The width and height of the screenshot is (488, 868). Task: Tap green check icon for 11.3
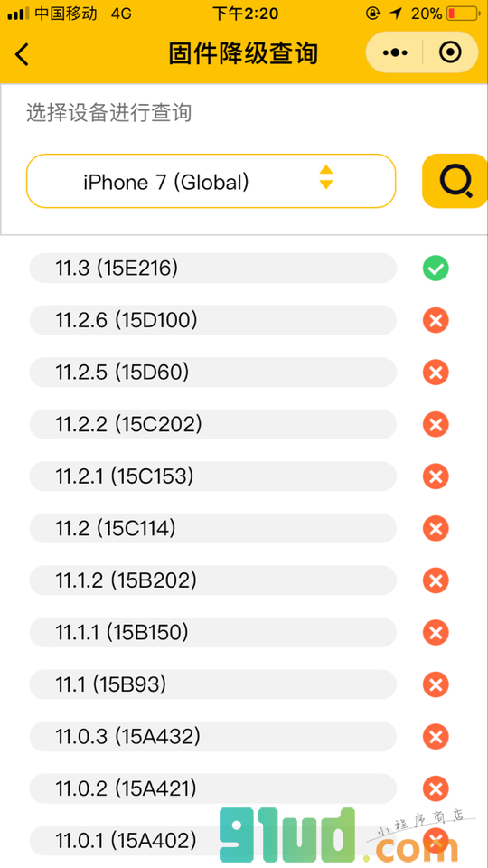tap(436, 269)
